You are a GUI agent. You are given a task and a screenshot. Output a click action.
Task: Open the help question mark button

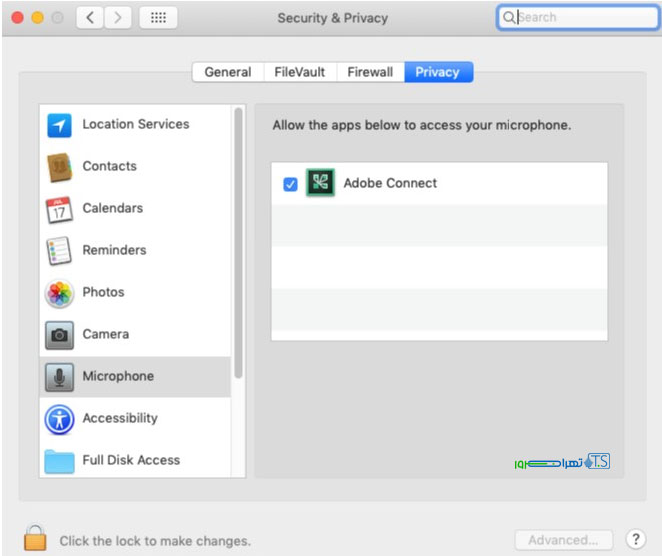(636, 540)
